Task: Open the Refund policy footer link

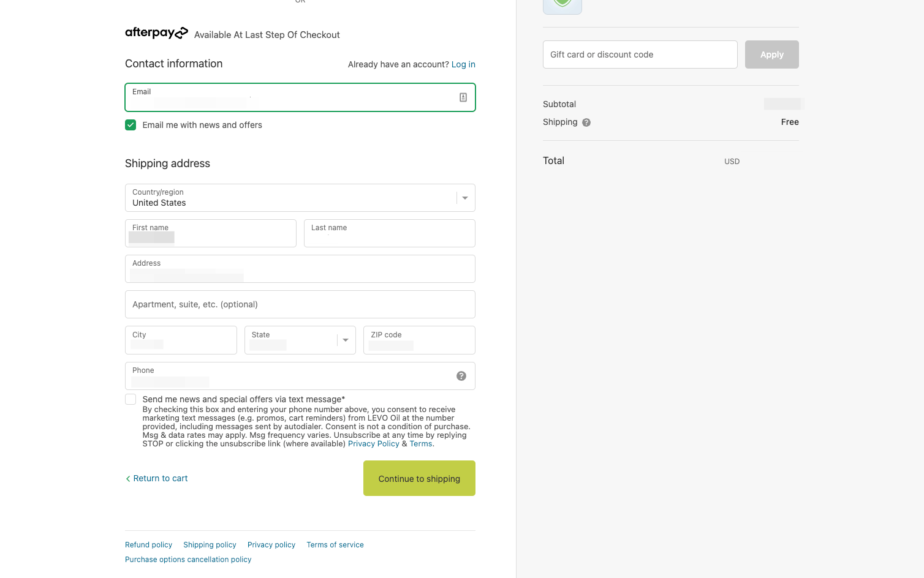Action: tap(148, 545)
